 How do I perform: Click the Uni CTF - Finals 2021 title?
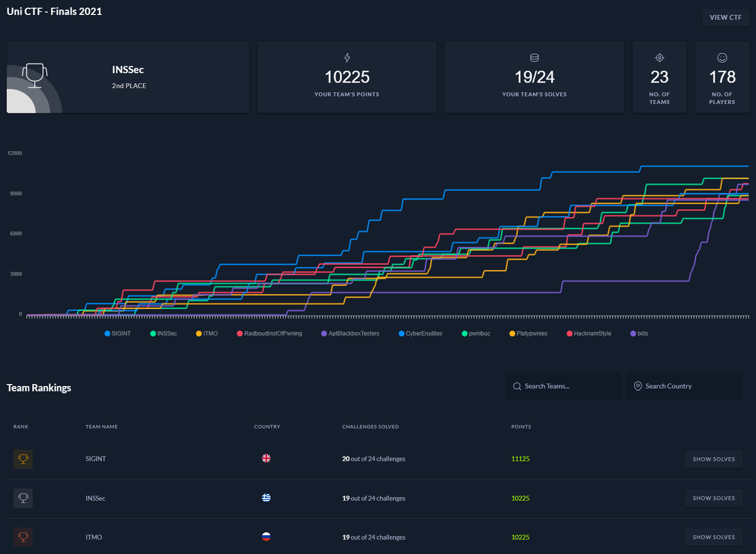[54, 11]
